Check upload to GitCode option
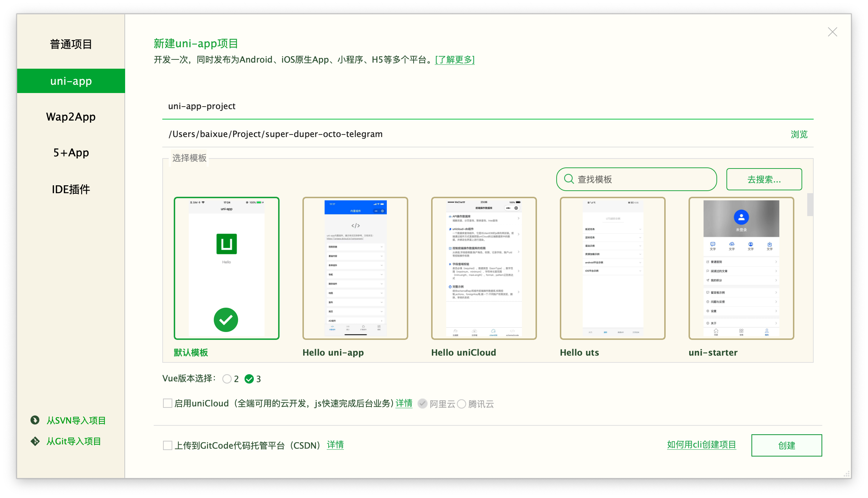Screen dimensions: 868x498 coord(168,445)
